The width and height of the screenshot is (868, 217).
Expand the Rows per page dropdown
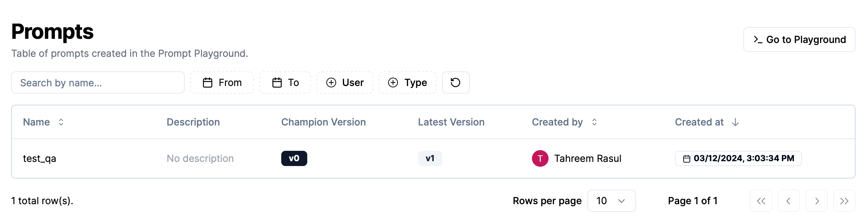pyautogui.click(x=611, y=201)
